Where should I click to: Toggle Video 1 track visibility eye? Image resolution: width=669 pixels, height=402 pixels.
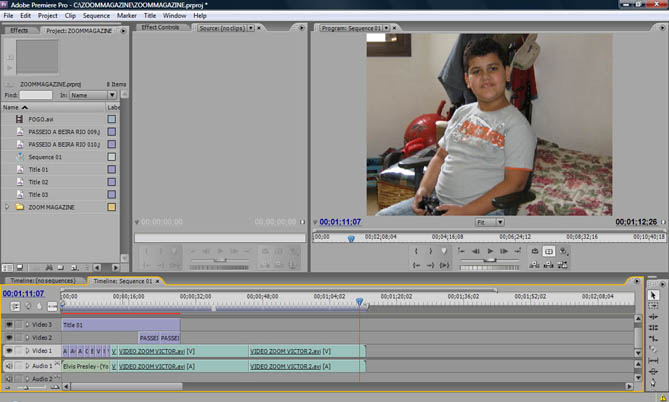9,352
